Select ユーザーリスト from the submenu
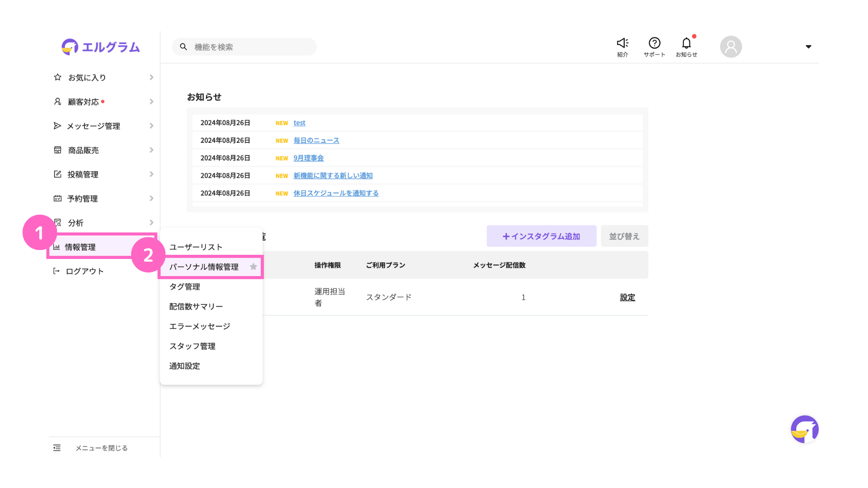Viewport: 868px width, 488px height. point(196,247)
